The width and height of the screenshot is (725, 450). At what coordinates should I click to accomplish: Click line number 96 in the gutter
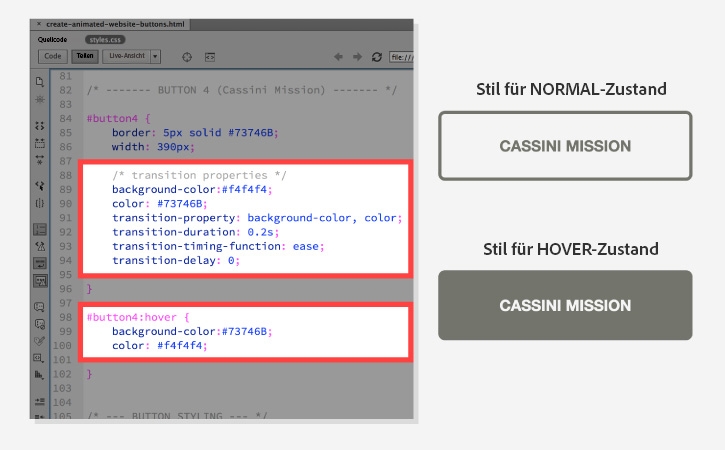pyautogui.click(x=66, y=289)
